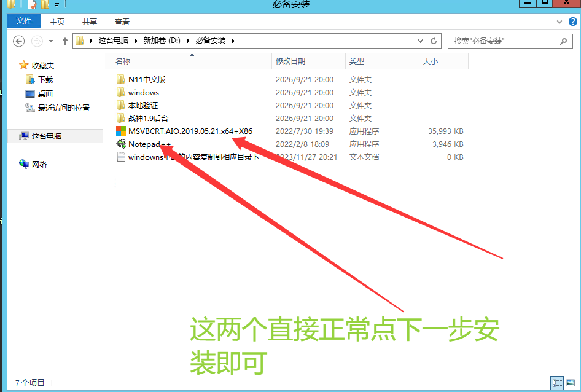Click the Notepad++ installer icon
This screenshot has height=392, width=581.
(121, 144)
